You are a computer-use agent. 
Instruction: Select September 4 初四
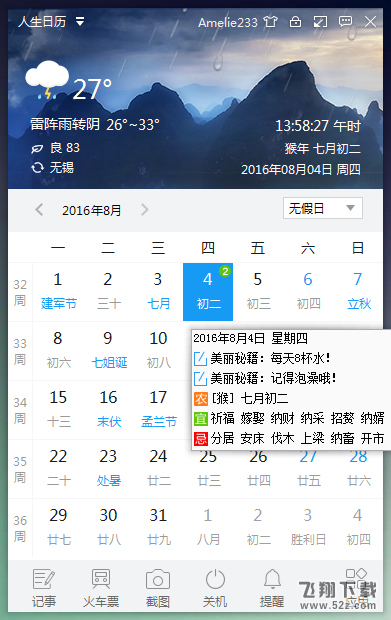click(x=358, y=527)
